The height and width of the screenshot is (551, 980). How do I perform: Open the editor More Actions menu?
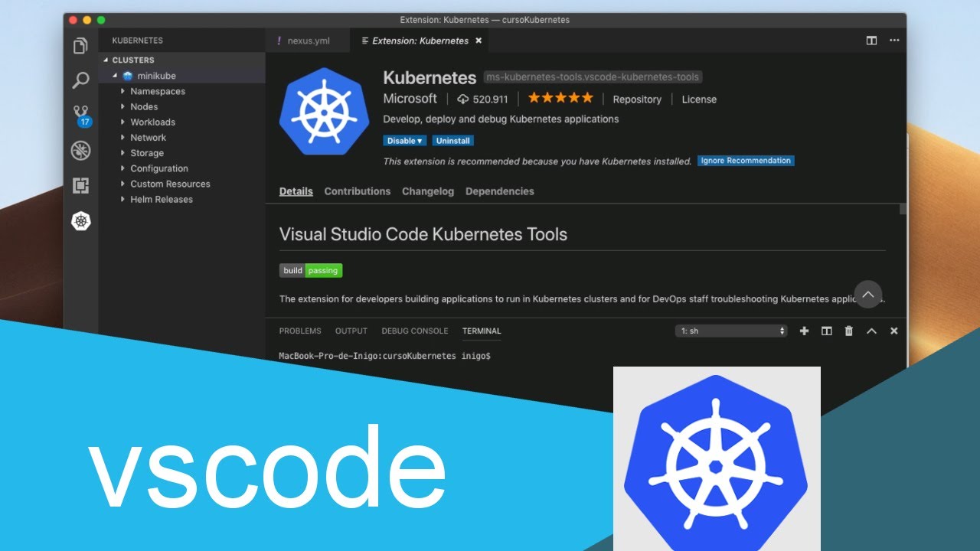(894, 41)
